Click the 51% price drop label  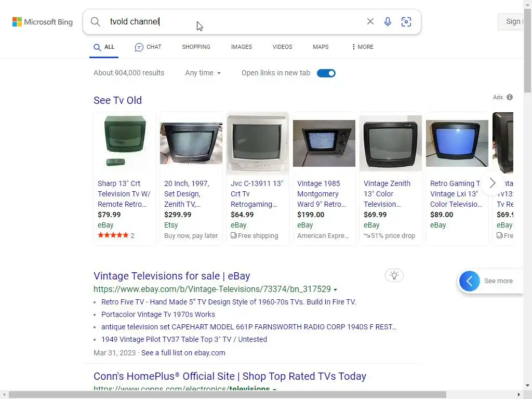(390, 235)
